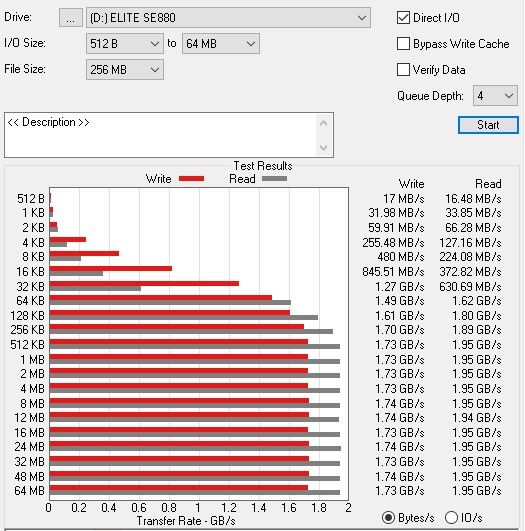
Task: Click the 8 KB write value 480 MB/s
Action: tap(401, 257)
